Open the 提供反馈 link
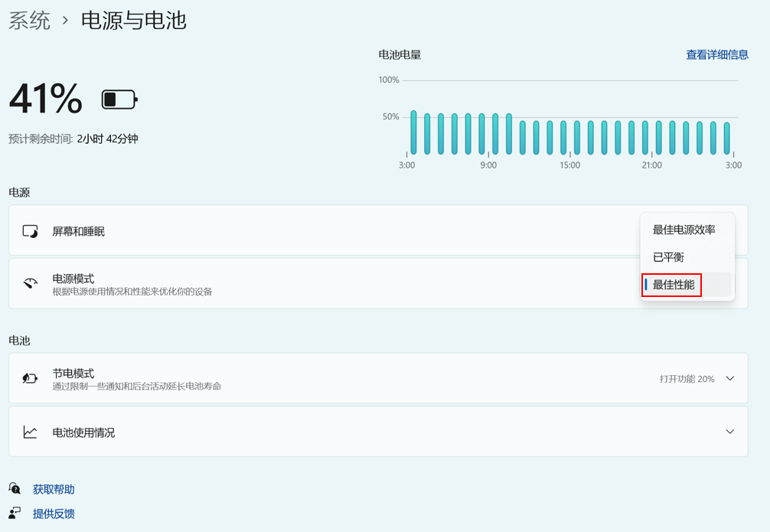The image size is (770, 532). (54, 514)
